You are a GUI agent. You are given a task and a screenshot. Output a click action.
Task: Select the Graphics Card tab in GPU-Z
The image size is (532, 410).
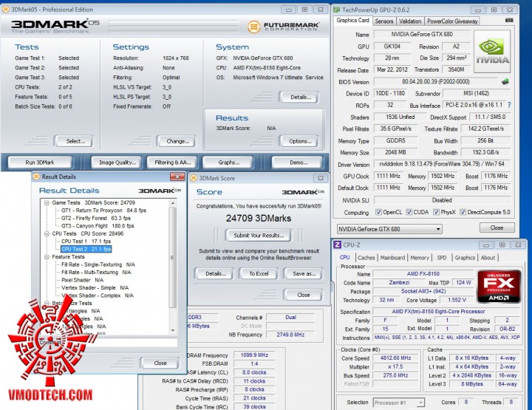click(x=352, y=21)
